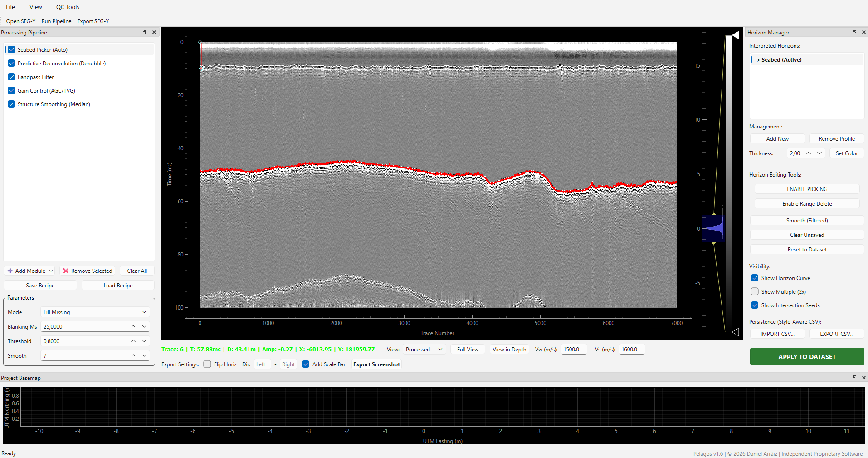868x458 pixels.
Task: Float the Horizon Manager panel
Action: pos(854,32)
